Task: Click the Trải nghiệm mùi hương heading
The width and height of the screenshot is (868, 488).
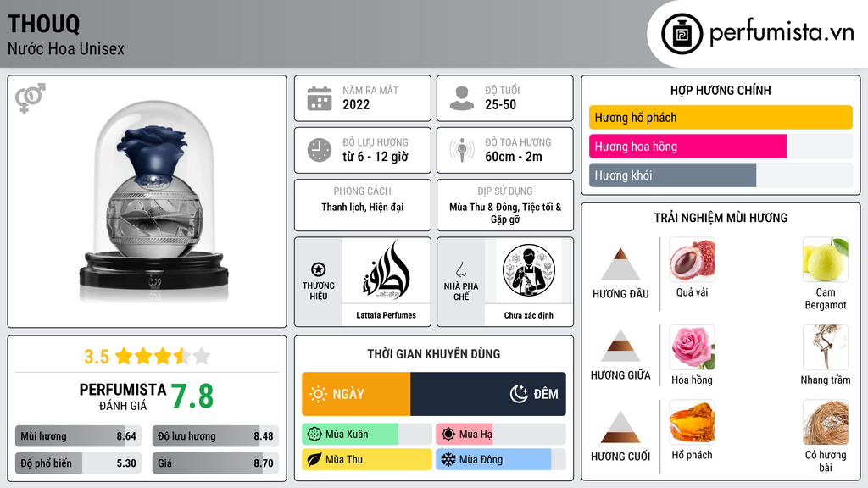Action: point(721,218)
